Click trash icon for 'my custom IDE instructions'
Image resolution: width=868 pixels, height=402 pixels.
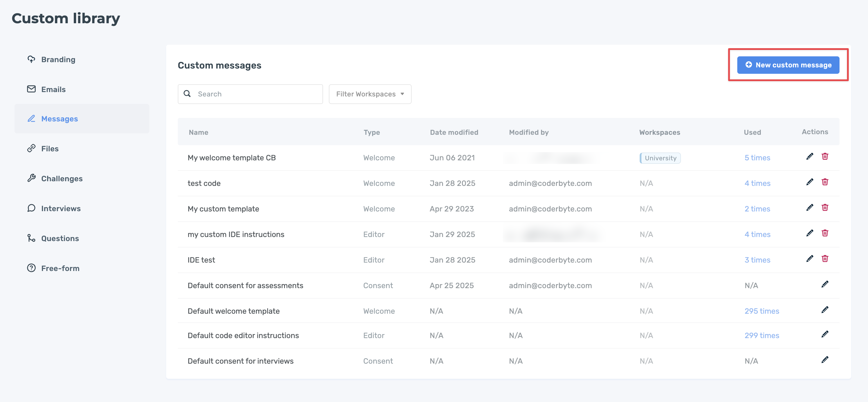[825, 234]
